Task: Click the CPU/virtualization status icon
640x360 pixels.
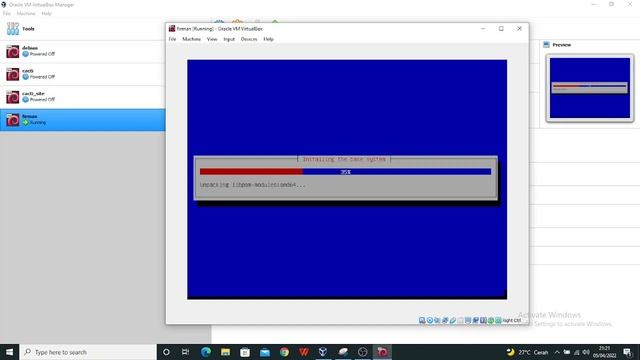Action: point(483,320)
